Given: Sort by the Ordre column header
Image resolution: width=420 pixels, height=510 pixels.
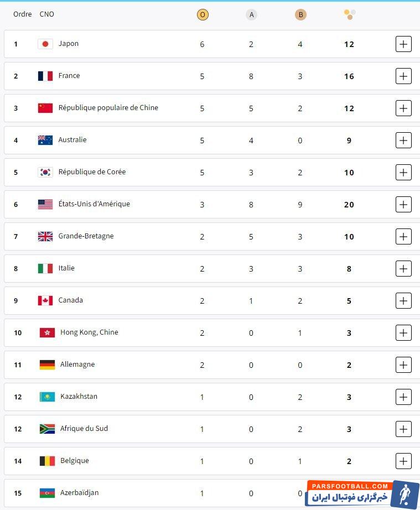Looking at the screenshot, I should pos(23,14).
